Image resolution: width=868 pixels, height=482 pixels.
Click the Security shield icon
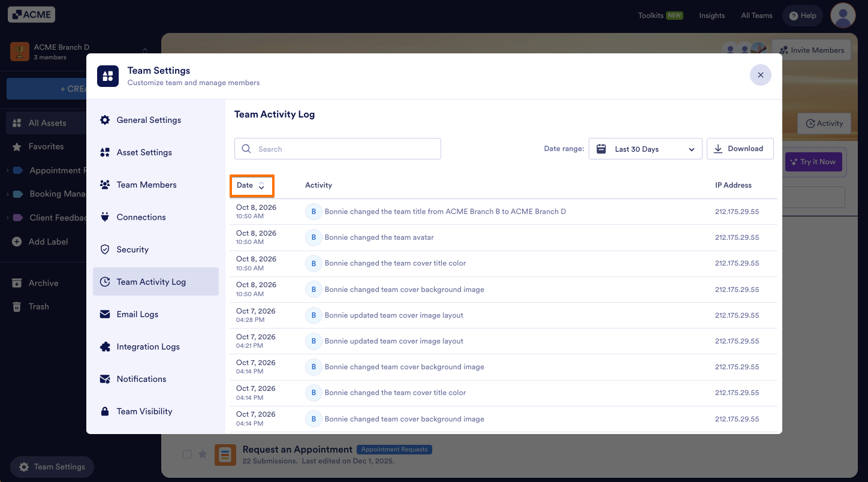105,249
